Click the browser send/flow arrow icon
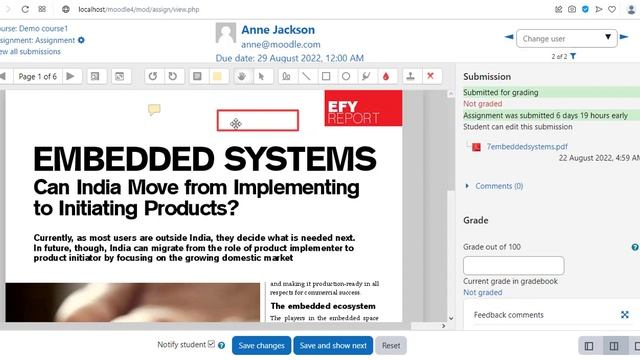640x360 pixels. pyautogui.click(x=599, y=9)
